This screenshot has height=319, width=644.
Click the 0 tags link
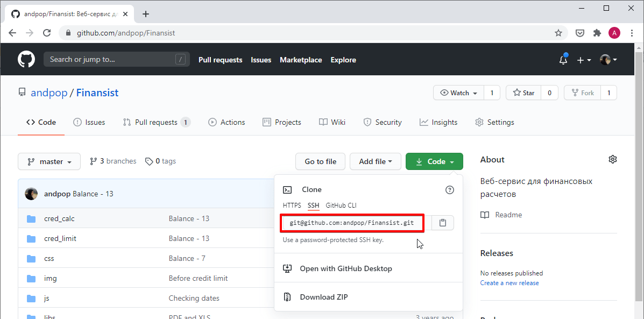click(x=160, y=161)
